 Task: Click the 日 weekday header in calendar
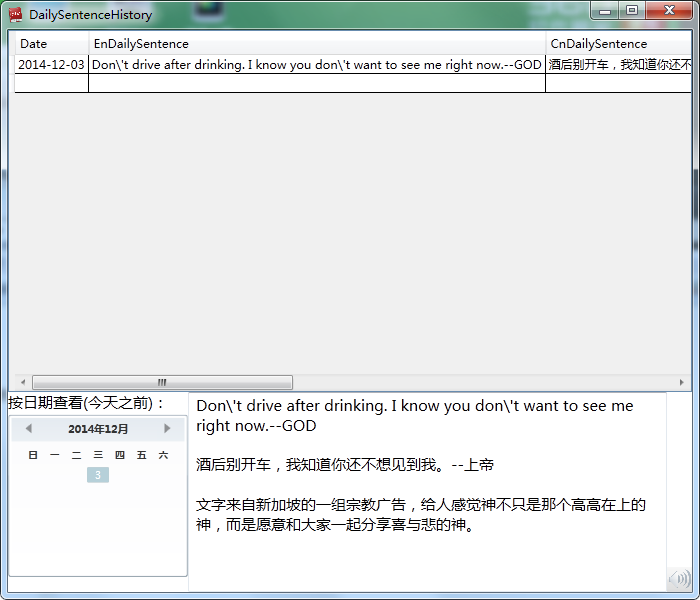[33, 455]
